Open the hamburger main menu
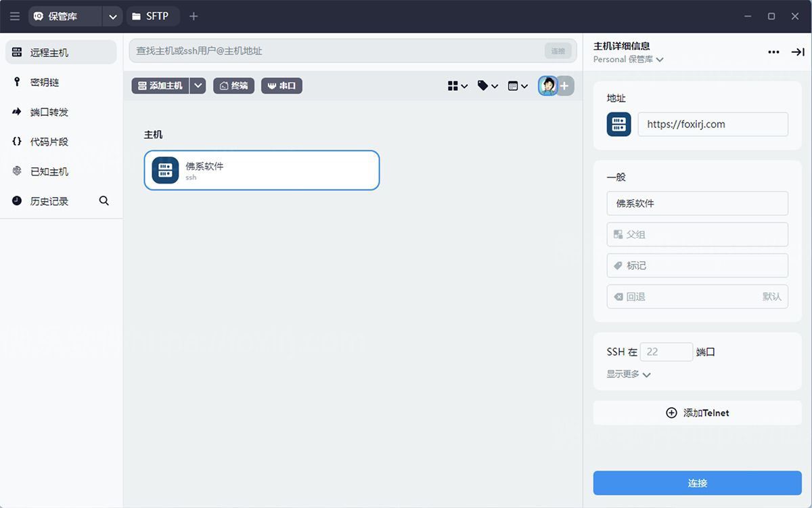This screenshot has width=812, height=508. 15,16
